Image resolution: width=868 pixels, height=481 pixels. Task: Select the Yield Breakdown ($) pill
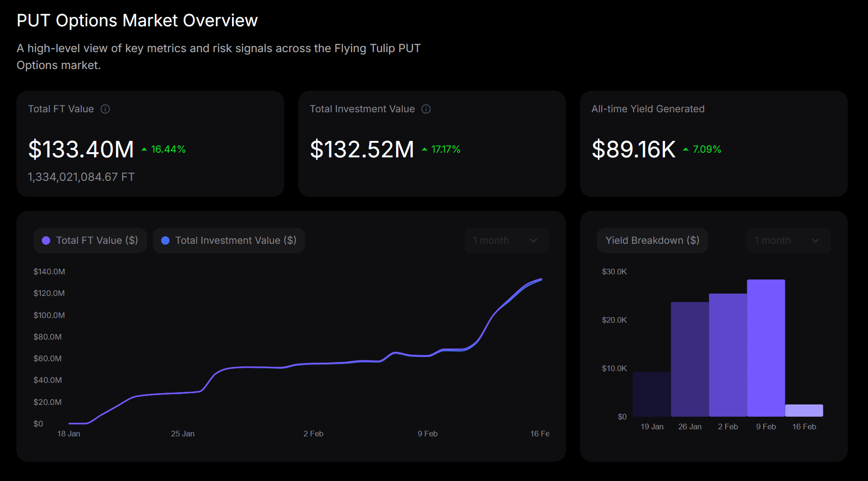point(652,240)
